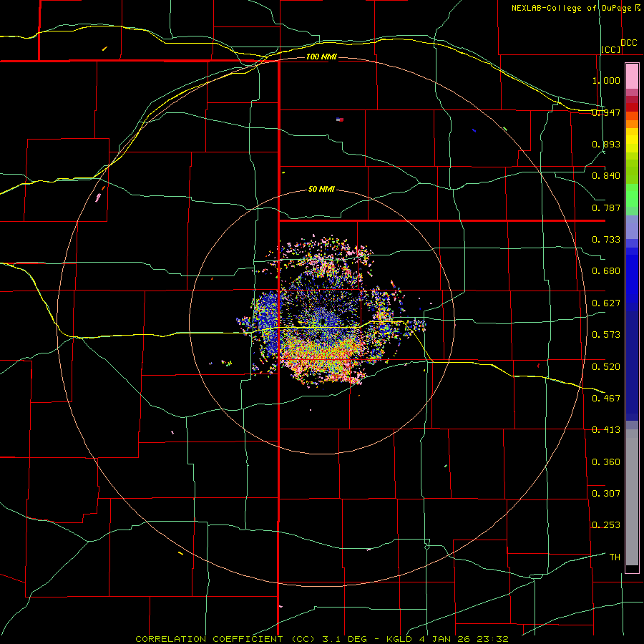Click the 0.467 scale value
Viewport: 644px width, 644px height.
click(606, 399)
